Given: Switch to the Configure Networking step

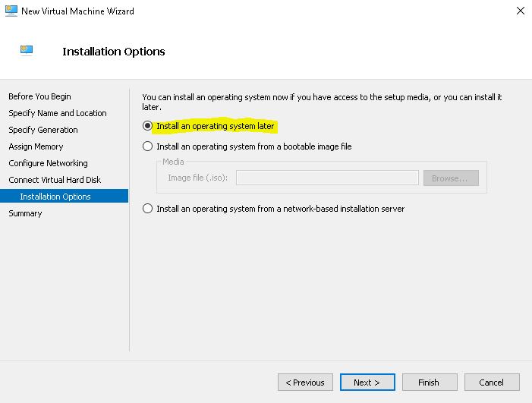Looking at the screenshot, I should [x=48, y=163].
